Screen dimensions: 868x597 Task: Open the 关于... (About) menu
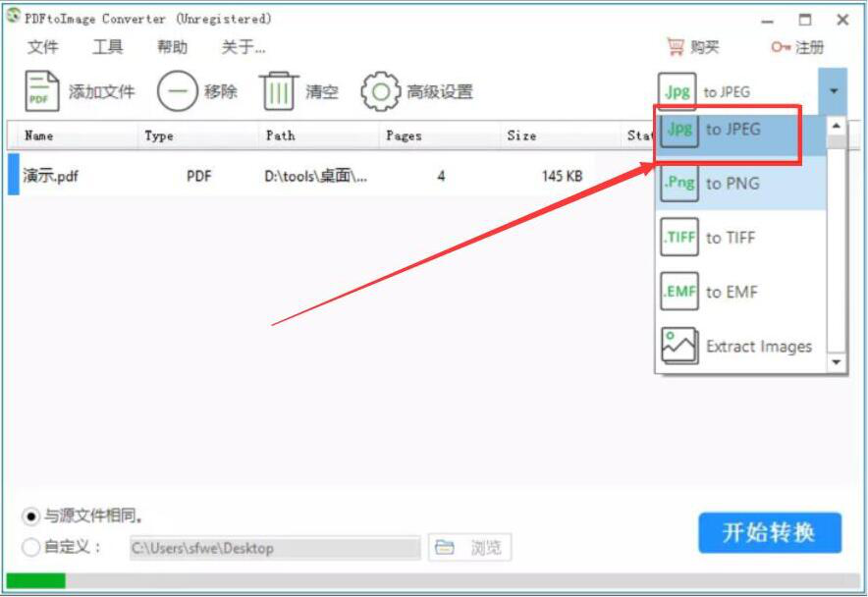243,47
